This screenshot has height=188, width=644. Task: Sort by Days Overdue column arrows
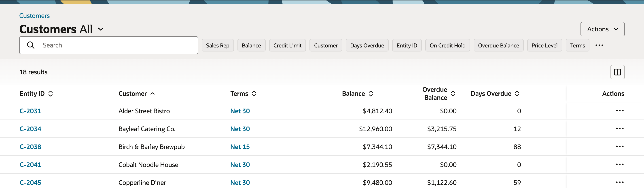point(517,94)
